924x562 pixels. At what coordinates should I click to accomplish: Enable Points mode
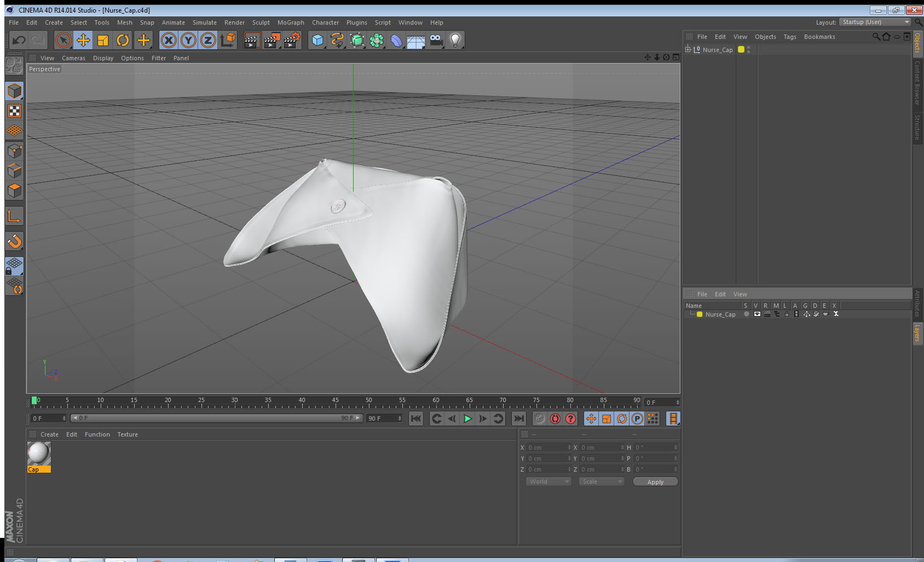(14, 151)
